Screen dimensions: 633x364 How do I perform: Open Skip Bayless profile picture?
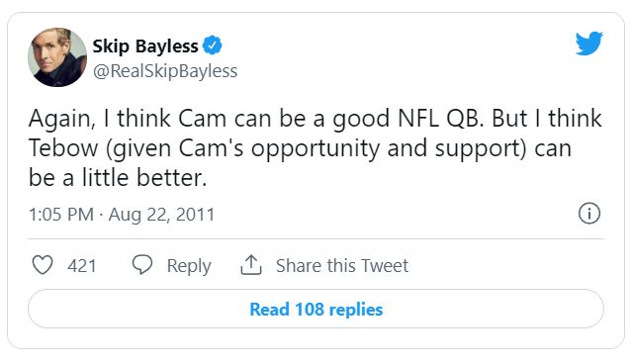[57, 57]
